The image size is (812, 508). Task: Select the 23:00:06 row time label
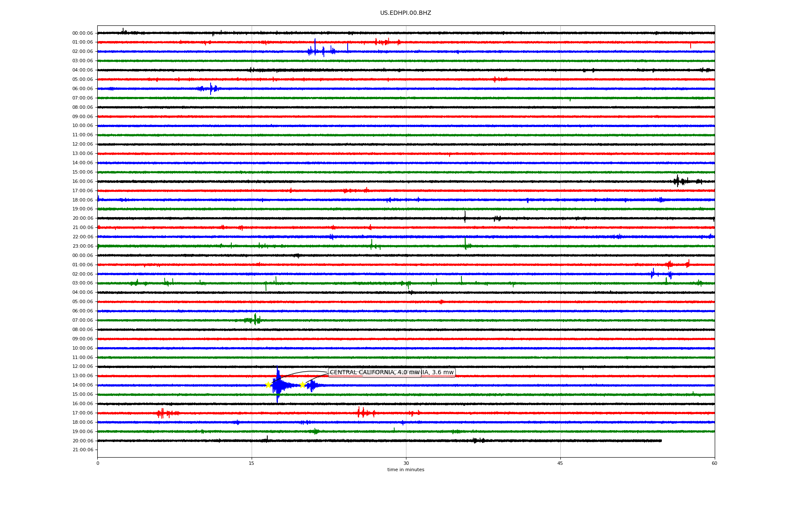[82, 246]
